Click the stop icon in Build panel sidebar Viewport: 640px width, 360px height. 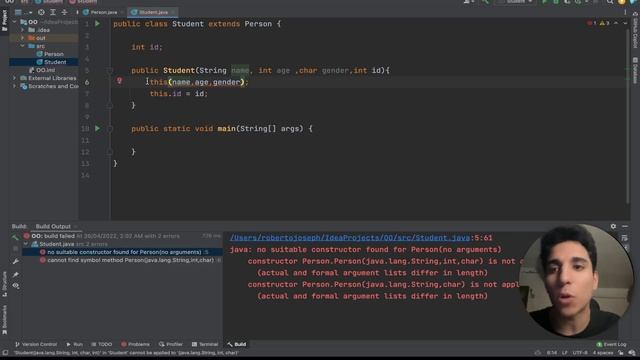16,248
